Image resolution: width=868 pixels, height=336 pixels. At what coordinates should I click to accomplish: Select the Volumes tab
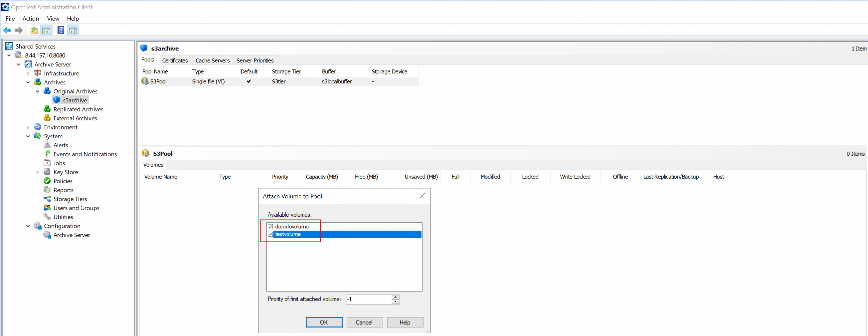[x=153, y=165]
